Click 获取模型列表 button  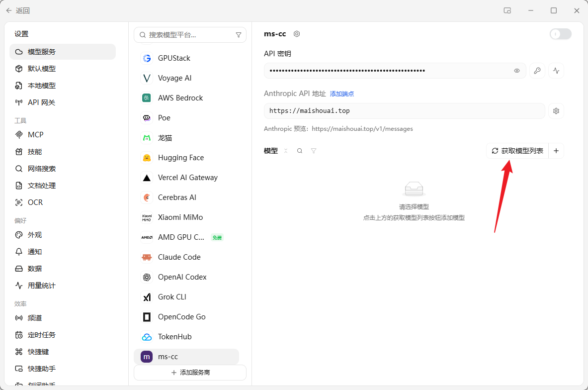coord(517,151)
